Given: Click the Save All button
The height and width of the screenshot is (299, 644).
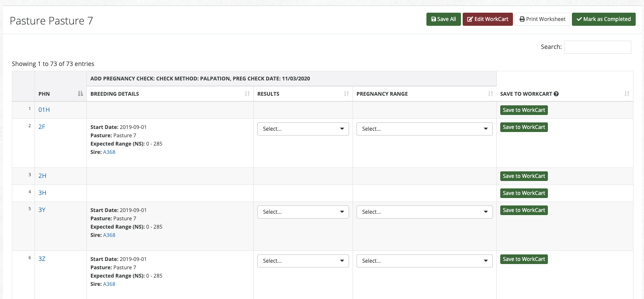Looking at the screenshot, I should point(443,19).
